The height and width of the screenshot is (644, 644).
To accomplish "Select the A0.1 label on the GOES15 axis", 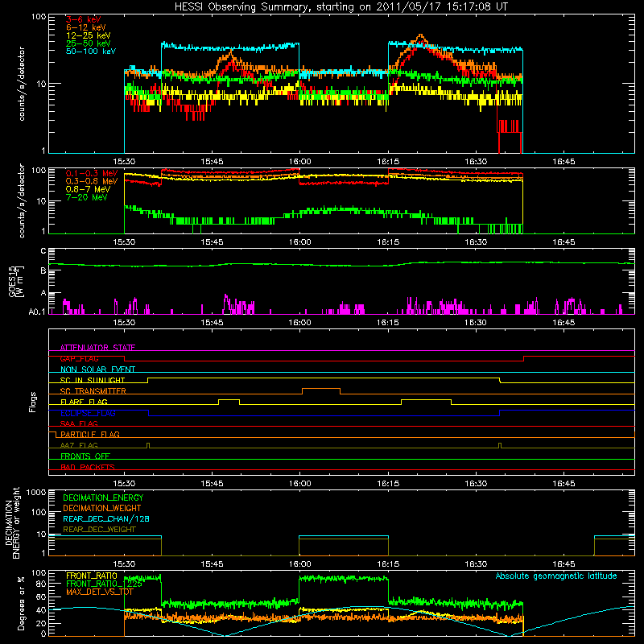I will 36,312.
